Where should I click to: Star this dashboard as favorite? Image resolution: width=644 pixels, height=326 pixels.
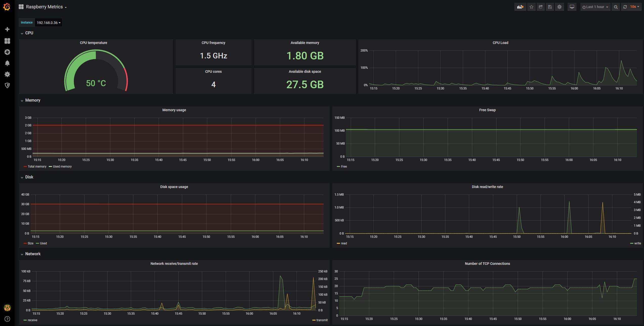(531, 7)
